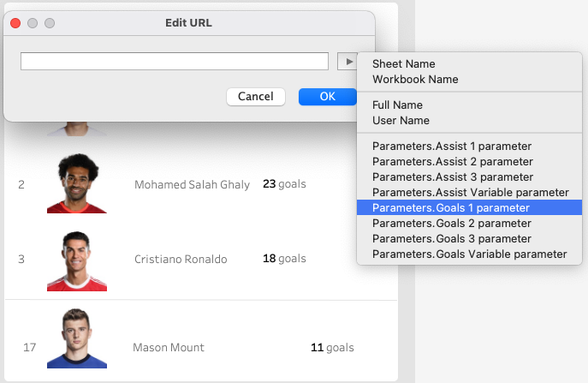The width and height of the screenshot is (588, 383).
Task: Insert Parameters.Goals 3 parameter
Action: click(451, 239)
